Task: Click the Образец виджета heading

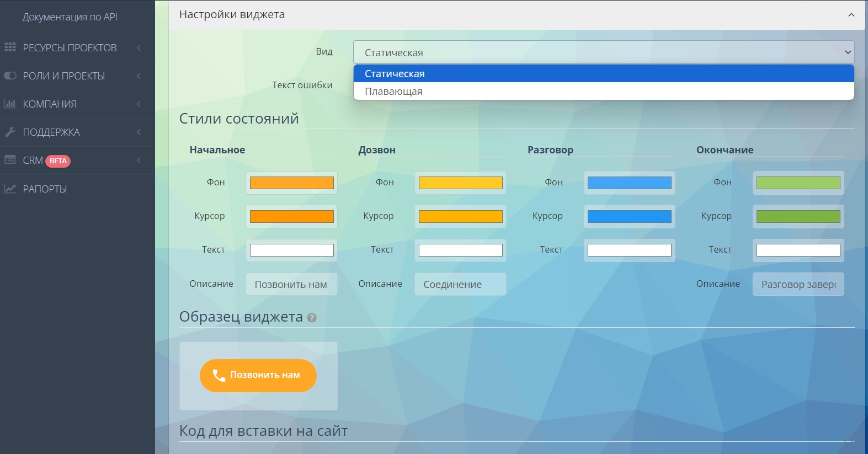Action: click(x=241, y=317)
